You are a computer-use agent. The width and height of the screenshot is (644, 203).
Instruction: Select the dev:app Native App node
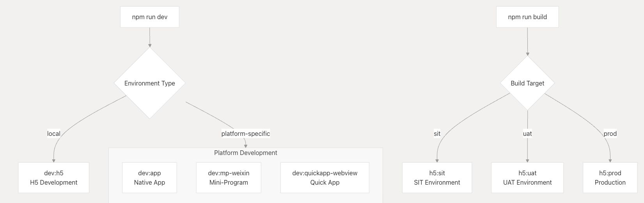pyautogui.click(x=149, y=178)
